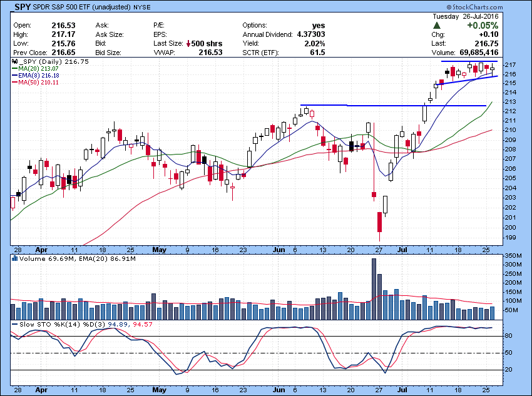Click the bar-chart icon beside the Volume legend
Image resolution: width=532 pixels, height=396 pixels.
click(x=14, y=259)
